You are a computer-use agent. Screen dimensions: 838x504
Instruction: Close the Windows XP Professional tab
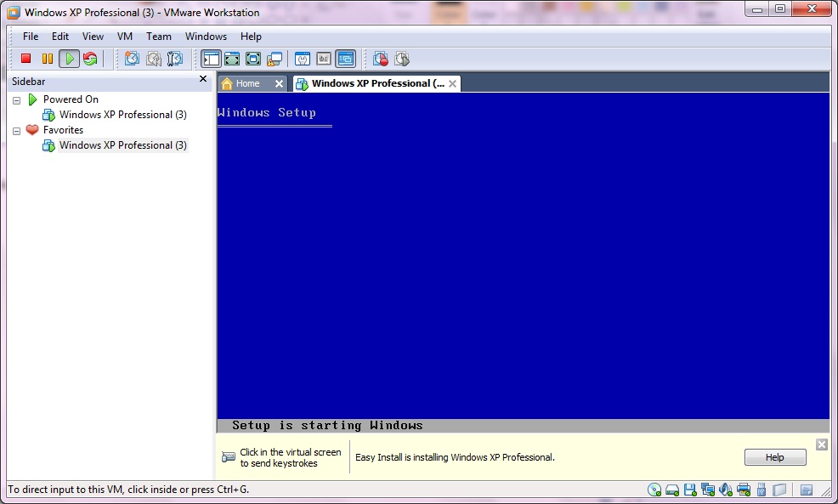point(453,83)
